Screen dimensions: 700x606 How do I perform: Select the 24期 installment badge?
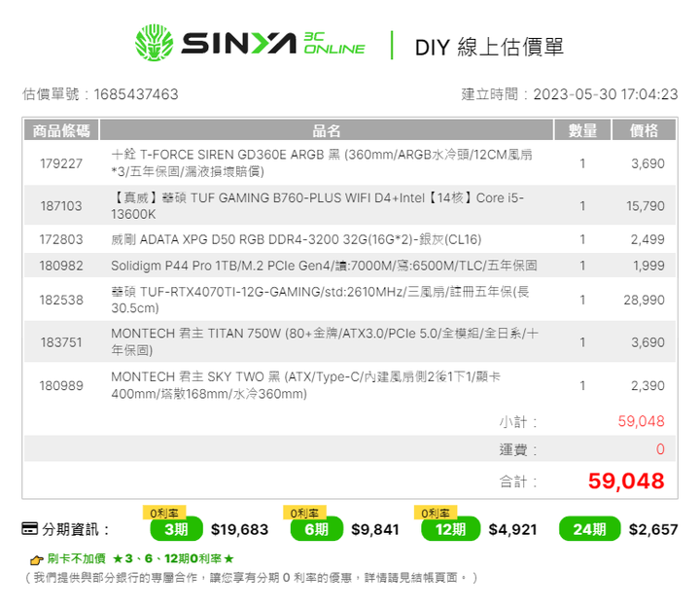[590, 529]
